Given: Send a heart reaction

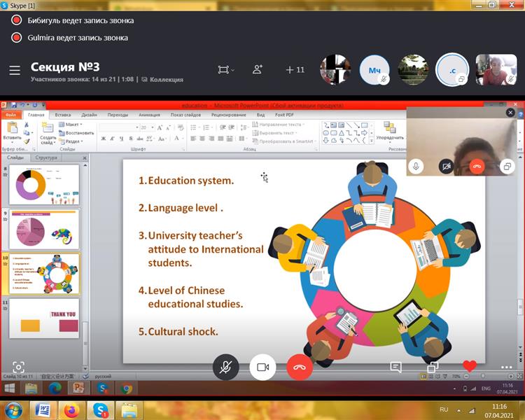Looking at the screenshot, I should tap(469, 366).
